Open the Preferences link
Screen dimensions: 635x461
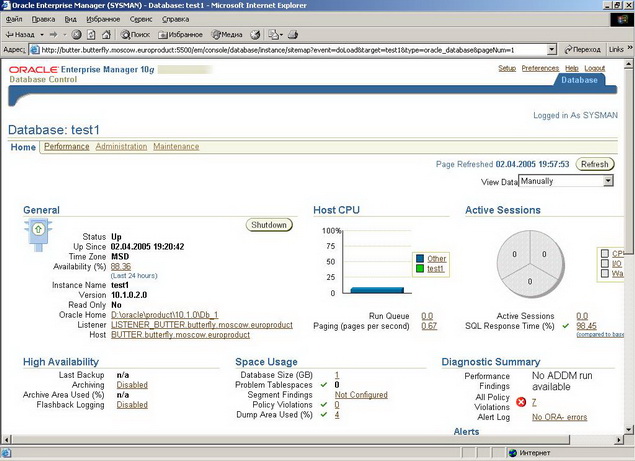point(540,68)
